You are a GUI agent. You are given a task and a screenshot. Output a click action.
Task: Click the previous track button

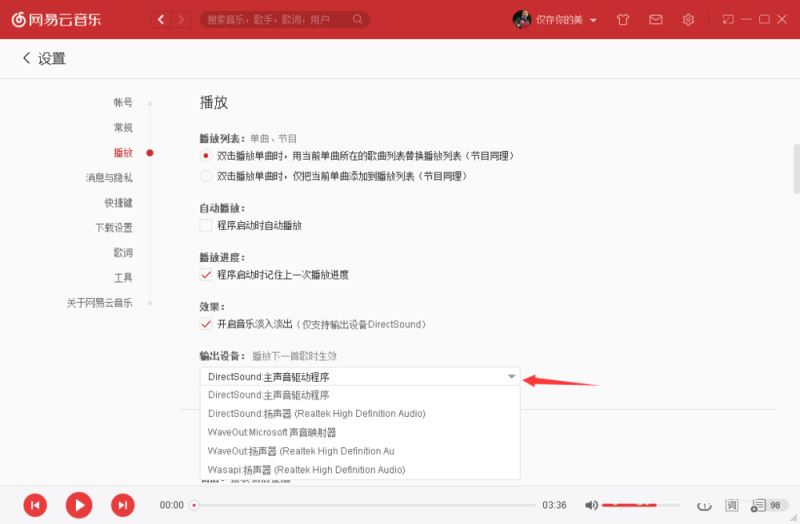click(35, 505)
